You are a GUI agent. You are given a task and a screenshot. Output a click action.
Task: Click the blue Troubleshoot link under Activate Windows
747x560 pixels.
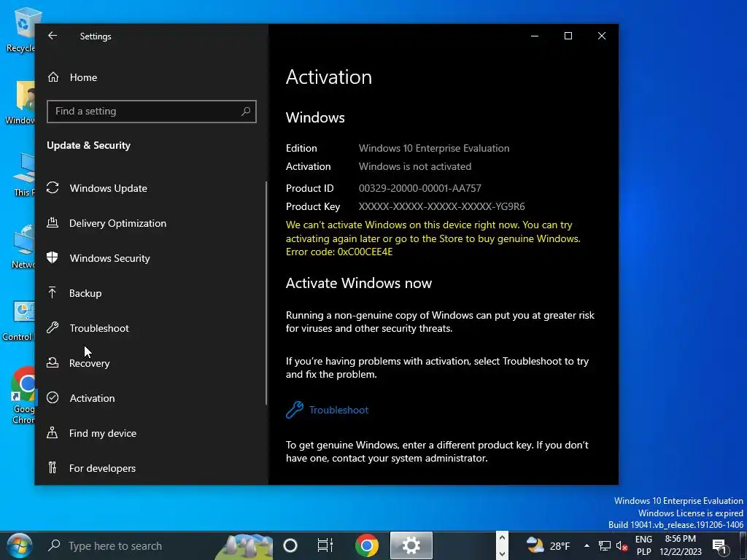tap(338, 410)
